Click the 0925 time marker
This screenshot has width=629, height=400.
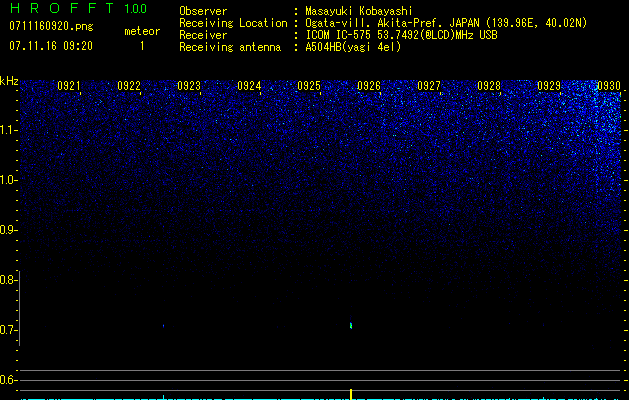309,86
